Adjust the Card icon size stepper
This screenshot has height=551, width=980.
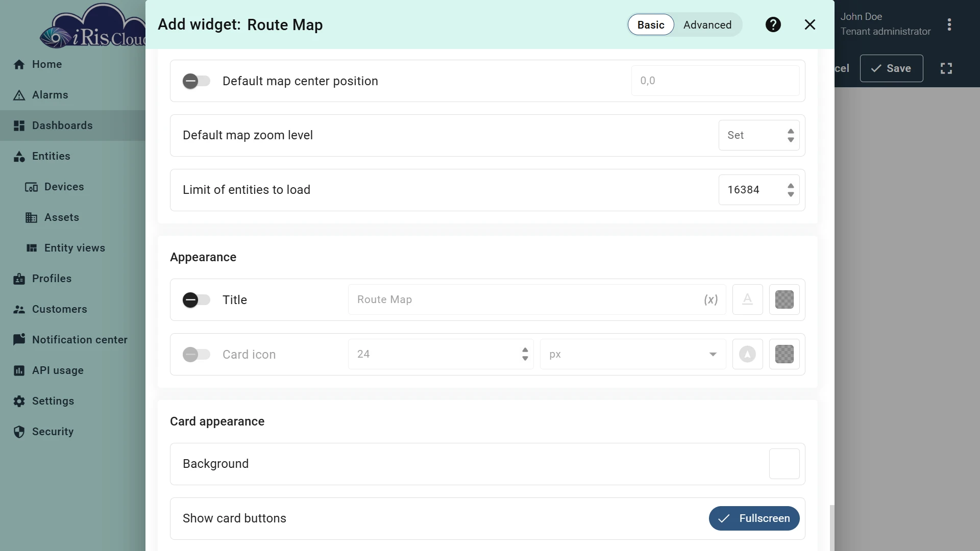[525, 354]
